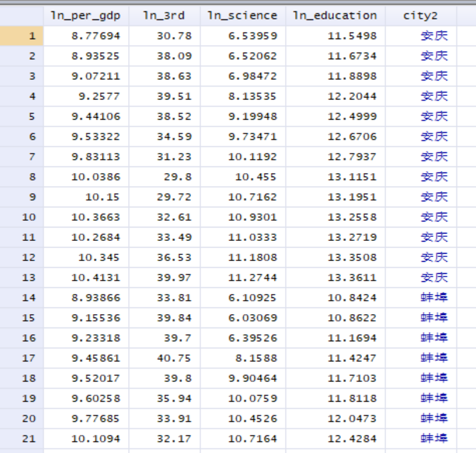Click ln_science value 10.9301
476x453 pixels.
click(253, 217)
